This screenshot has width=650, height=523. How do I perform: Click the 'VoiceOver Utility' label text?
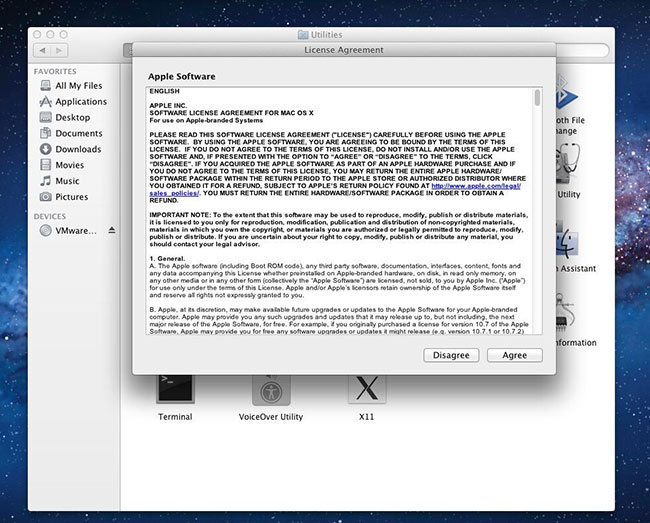tap(271, 417)
